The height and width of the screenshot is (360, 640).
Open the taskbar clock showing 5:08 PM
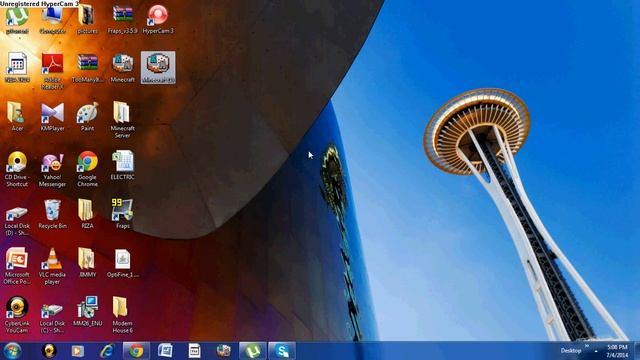(x=617, y=351)
